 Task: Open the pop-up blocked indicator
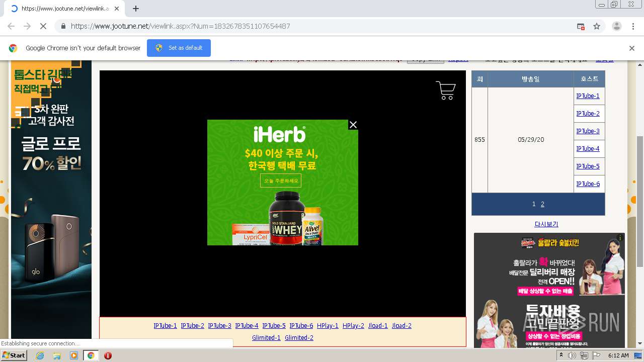pyautogui.click(x=581, y=26)
